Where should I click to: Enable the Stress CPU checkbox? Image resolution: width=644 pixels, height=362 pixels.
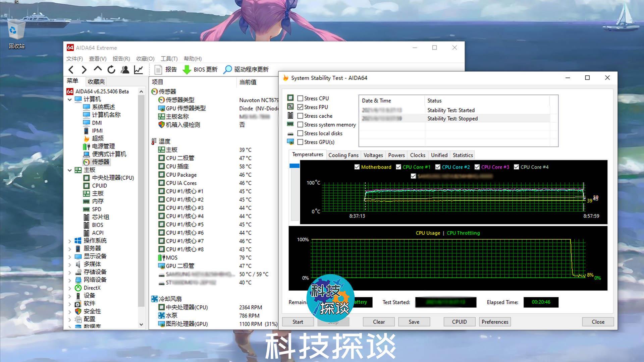300,98
